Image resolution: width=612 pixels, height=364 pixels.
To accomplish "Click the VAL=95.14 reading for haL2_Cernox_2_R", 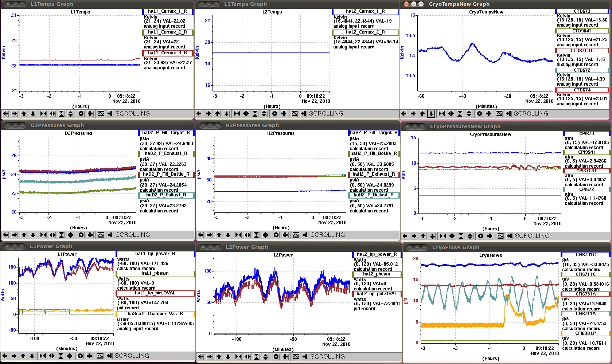I will [387, 42].
